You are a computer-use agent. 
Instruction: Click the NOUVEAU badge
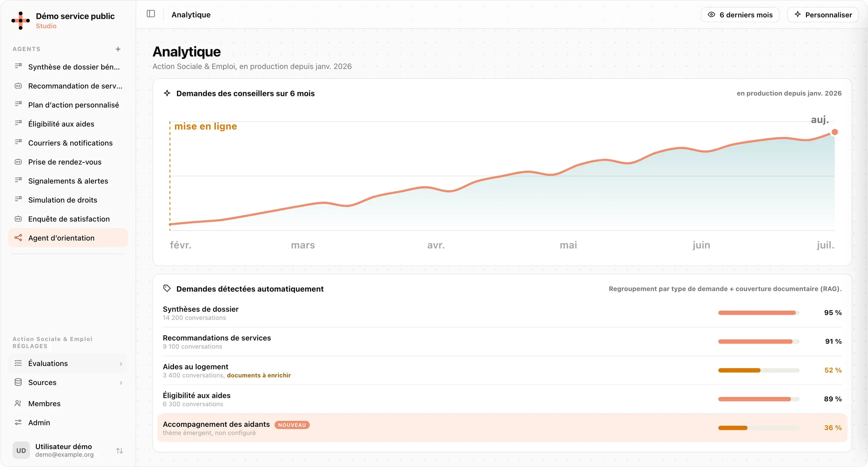(x=292, y=425)
